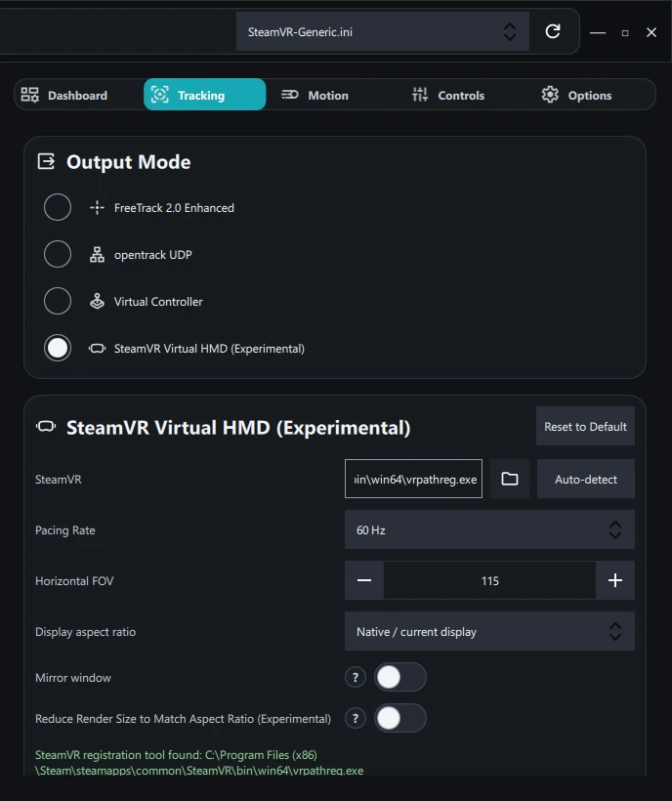
Task: Click the Controls sliders icon
Action: [x=420, y=95]
